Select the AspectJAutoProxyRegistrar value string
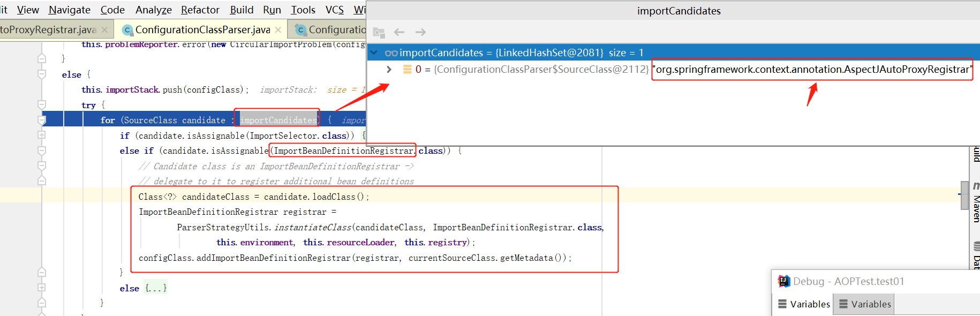The width and height of the screenshot is (980, 316). tap(813, 69)
